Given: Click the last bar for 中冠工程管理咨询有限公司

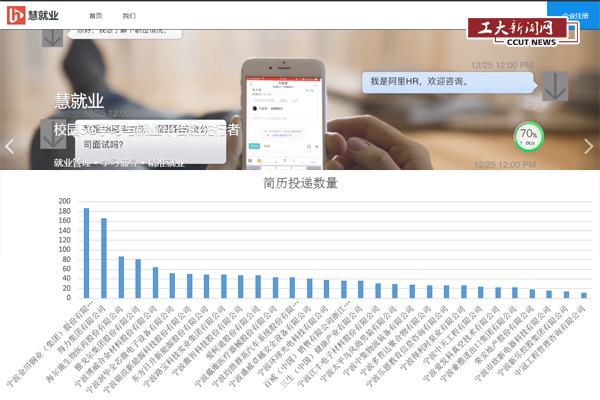Looking at the screenshot, I should point(584,296).
